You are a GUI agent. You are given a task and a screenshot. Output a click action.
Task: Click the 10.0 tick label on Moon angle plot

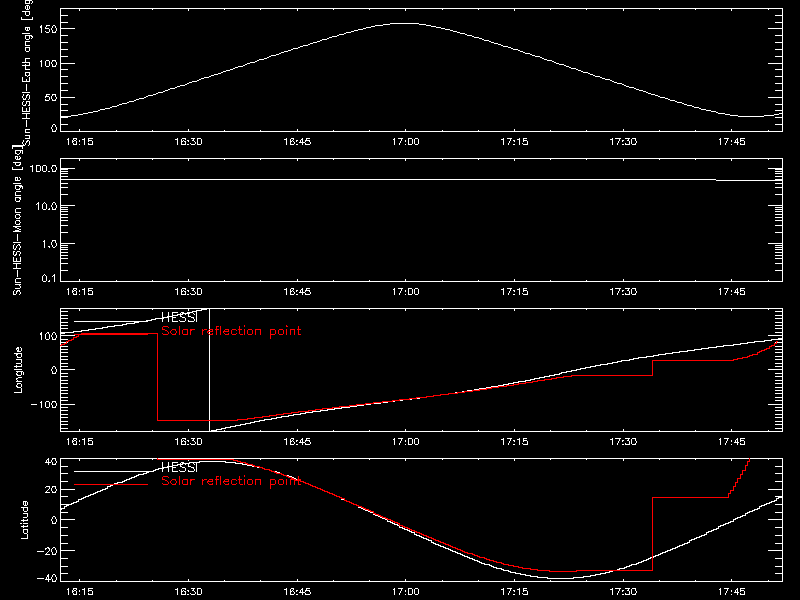46,206
